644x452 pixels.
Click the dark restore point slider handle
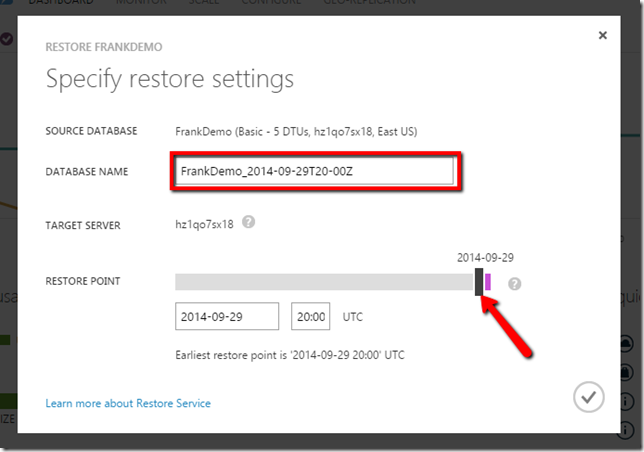479,281
